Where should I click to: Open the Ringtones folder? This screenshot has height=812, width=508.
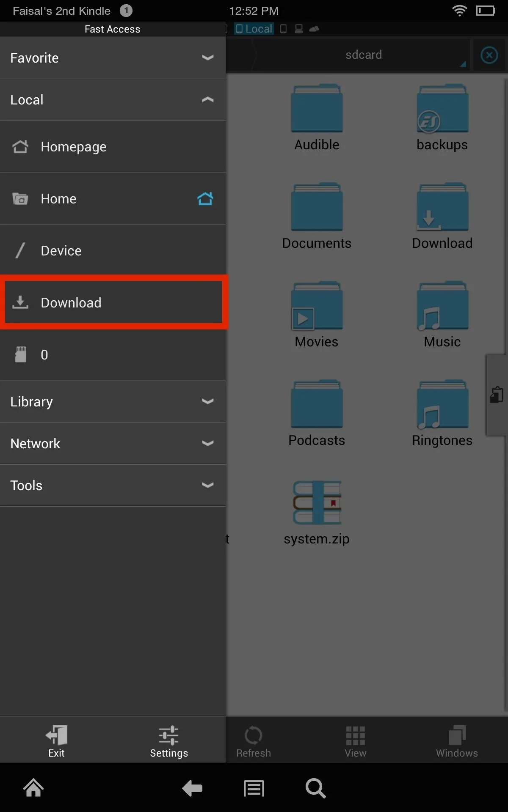tap(442, 413)
